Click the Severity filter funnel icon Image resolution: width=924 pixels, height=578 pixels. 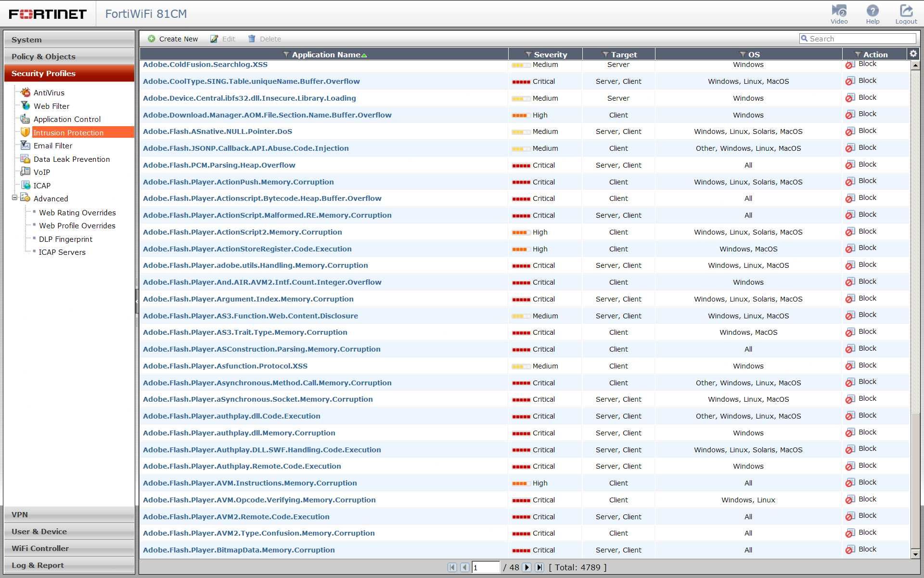pos(528,54)
